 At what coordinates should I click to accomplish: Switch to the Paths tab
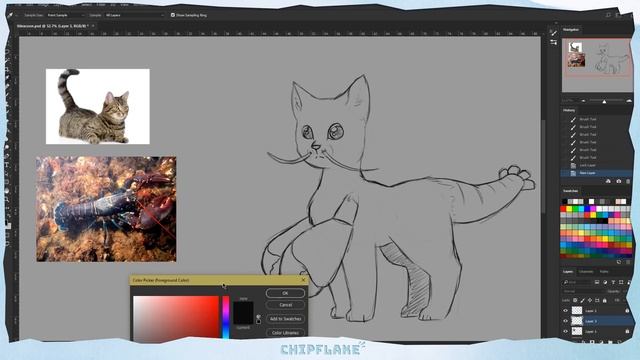pos(604,271)
